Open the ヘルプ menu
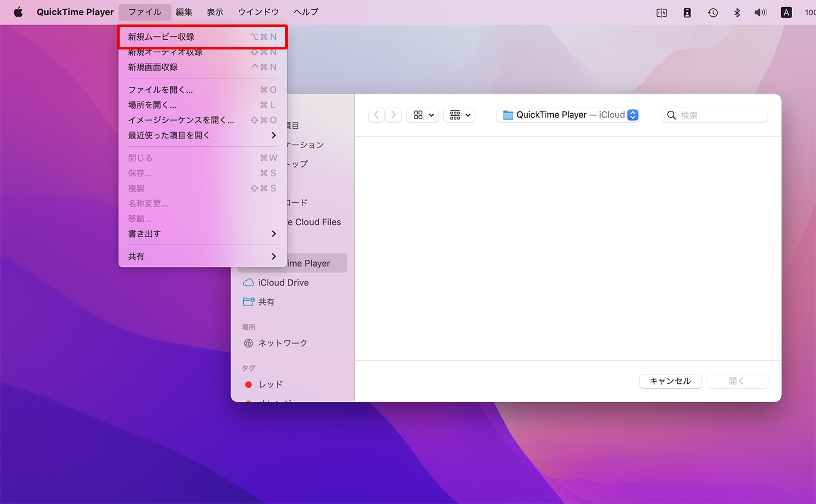This screenshot has height=504, width=816. click(x=306, y=12)
